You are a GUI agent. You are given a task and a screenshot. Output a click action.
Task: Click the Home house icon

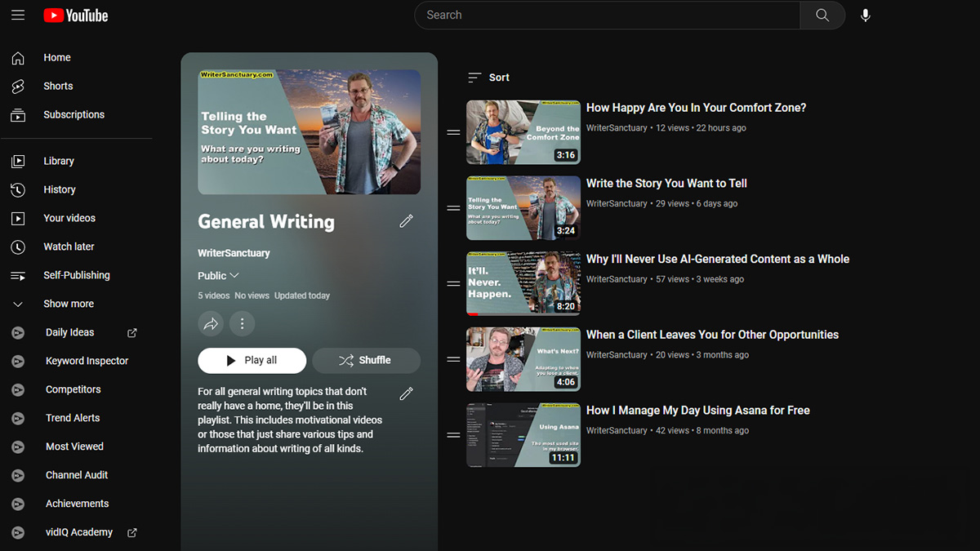coord(18,58)
